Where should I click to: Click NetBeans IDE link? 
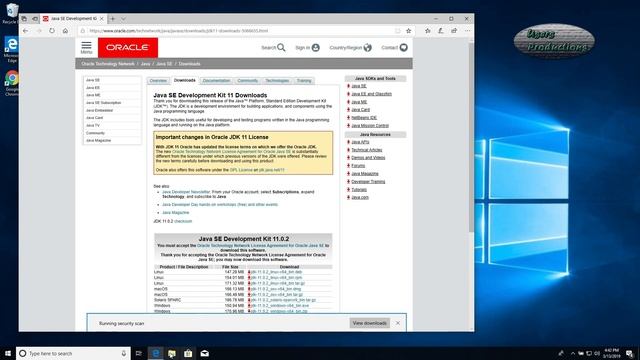pos(364,118)
